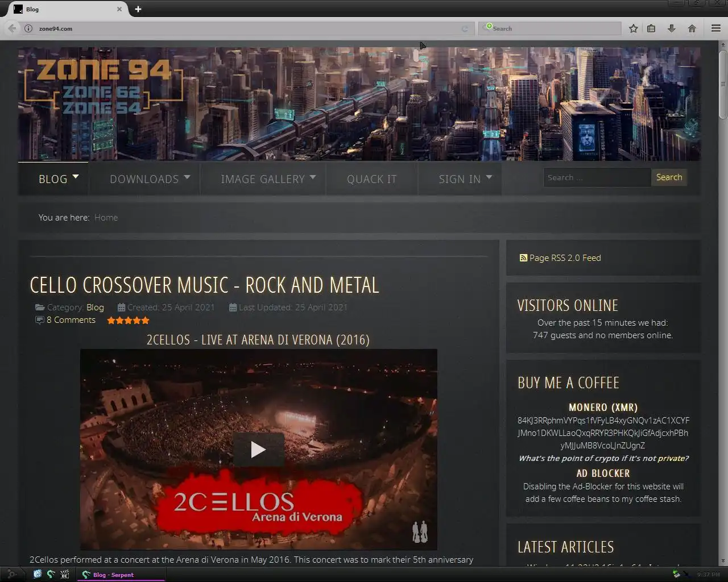Open a new tab with the plus button
This screenshot has width=728, height=582.
(138, 9)
